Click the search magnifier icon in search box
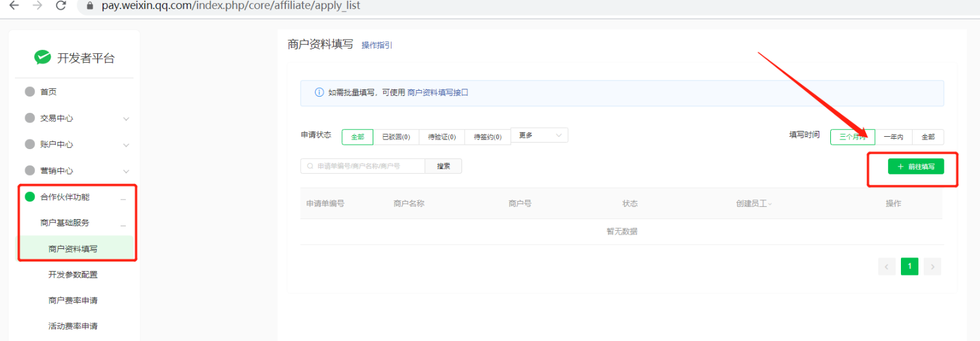The height and width of the screenshot is (341, 980). tap(310, 167)
